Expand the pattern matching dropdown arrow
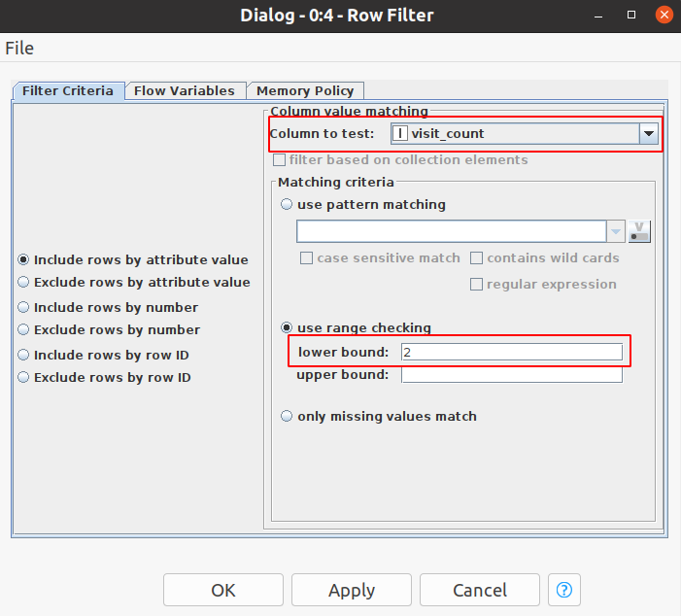The height and width of the screenshot is (616, 681). pos(616,231)
